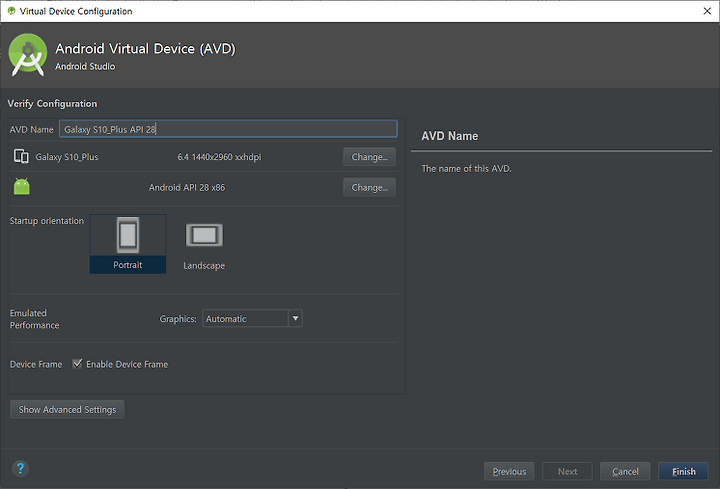This screenshot has height=489, width=720.
Task: Click Show Advanced Settings button
Action: click(67, 409)
